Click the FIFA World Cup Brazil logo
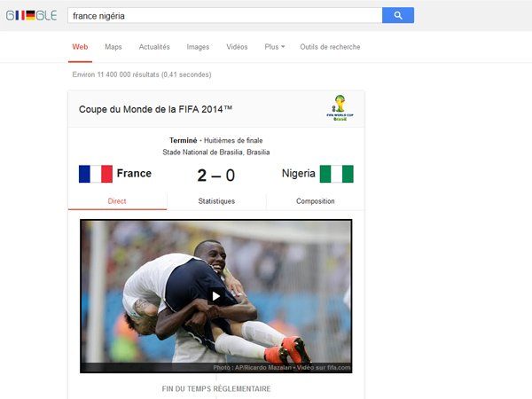 (x=340, y=108)
